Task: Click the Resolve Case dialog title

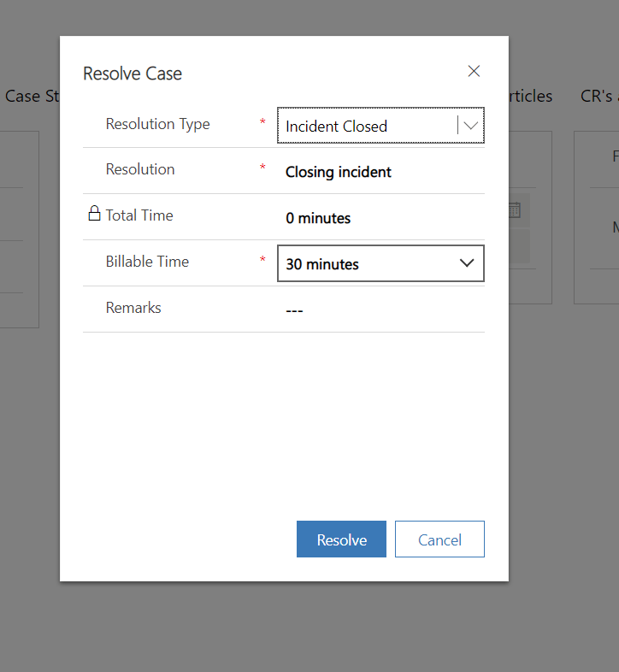Action: 133,74
